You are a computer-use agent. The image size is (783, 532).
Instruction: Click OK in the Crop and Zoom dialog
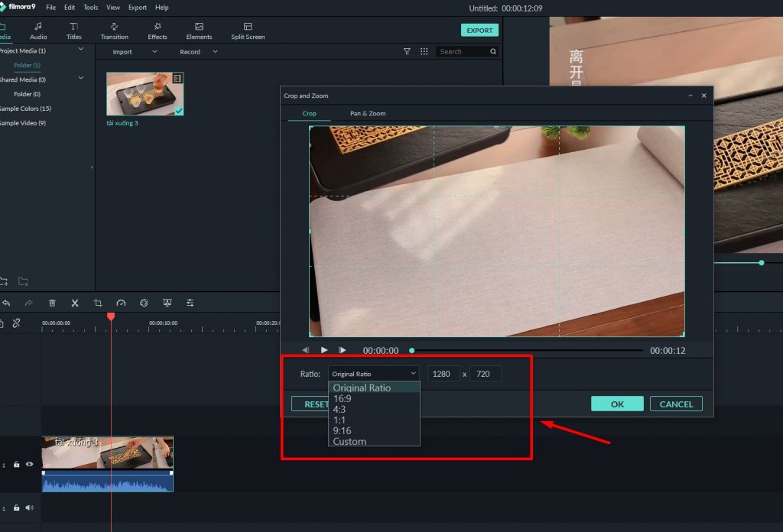616,404
